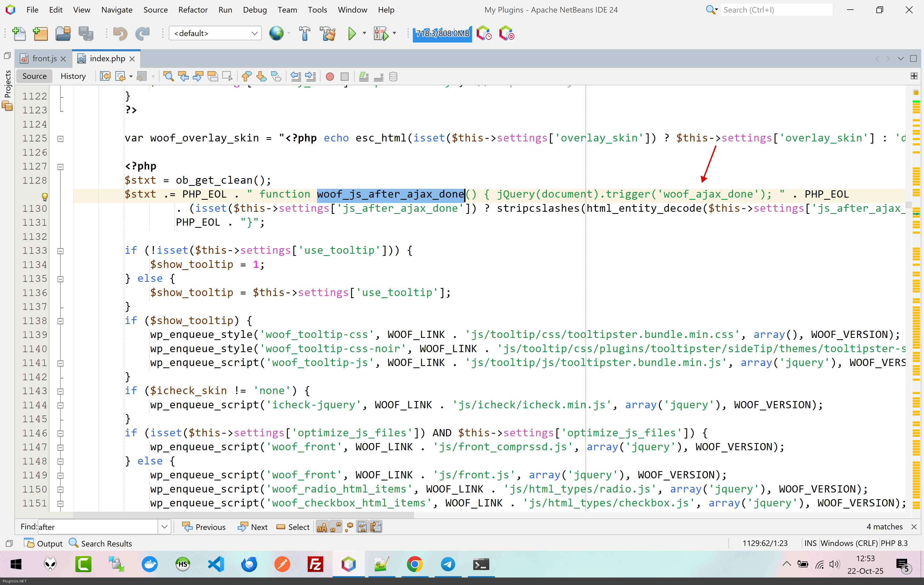The height and width of the screenshot is (585, 924).
Task: Click the Next match button
Action: pyautogui.click(x=253, y=527)
